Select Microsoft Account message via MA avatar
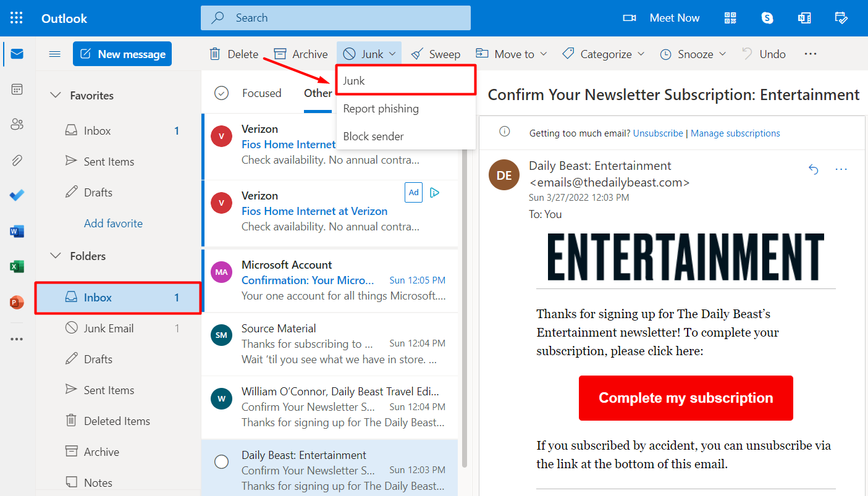Screen dimensions: 868x496 point(221,272)
